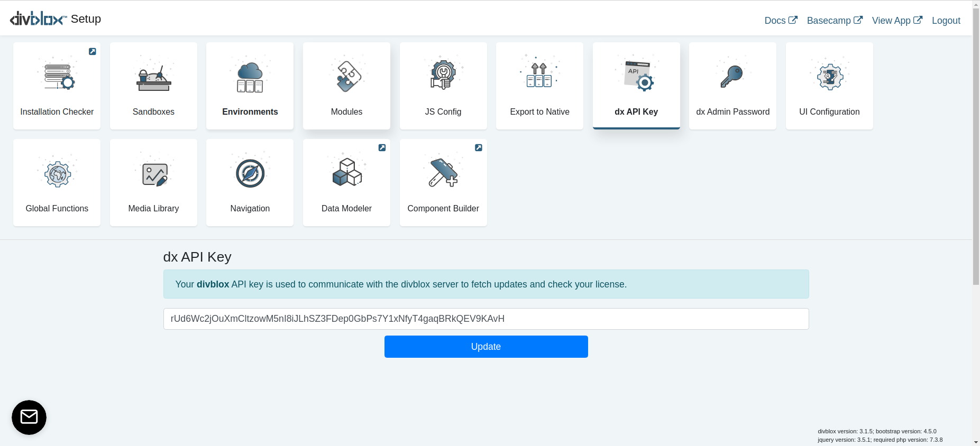Click the divblox logo
The height and width of the screenshot is (446, 980).
click(38, 19)
